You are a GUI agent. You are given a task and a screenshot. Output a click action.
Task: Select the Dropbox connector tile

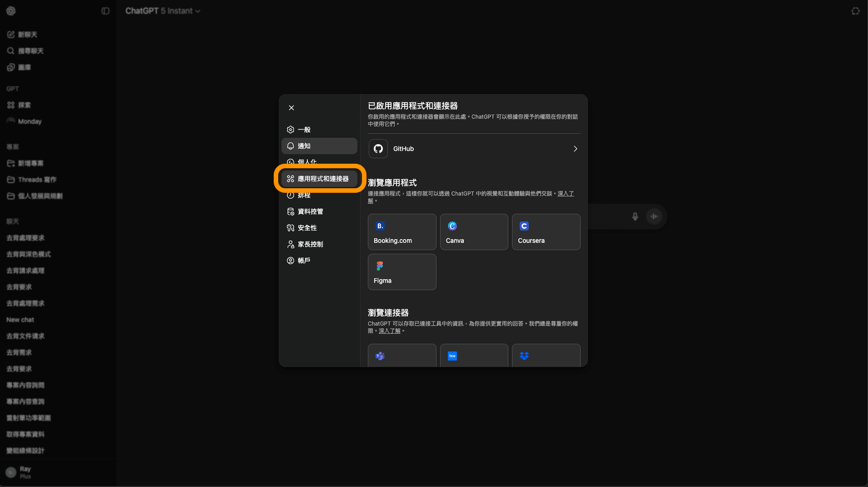point(545,356)
